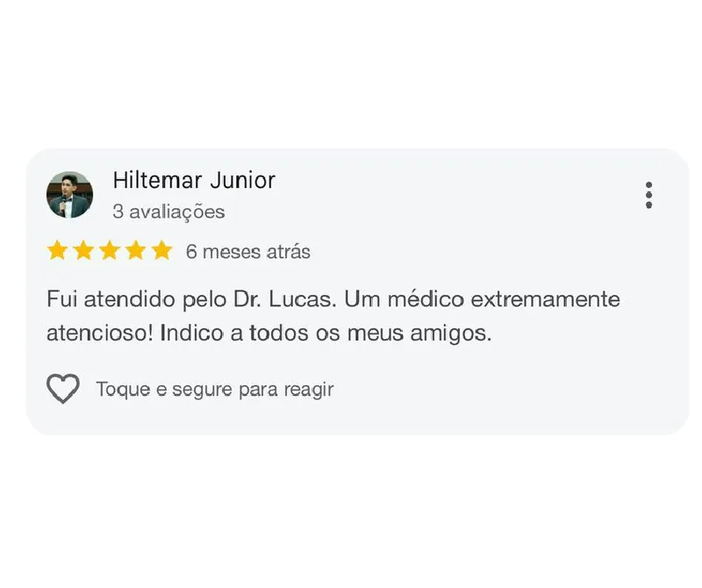Click the 6 meses atrás timestamp
The width and height of the screenshot is (702, 588).
click(x=248, y=251)
